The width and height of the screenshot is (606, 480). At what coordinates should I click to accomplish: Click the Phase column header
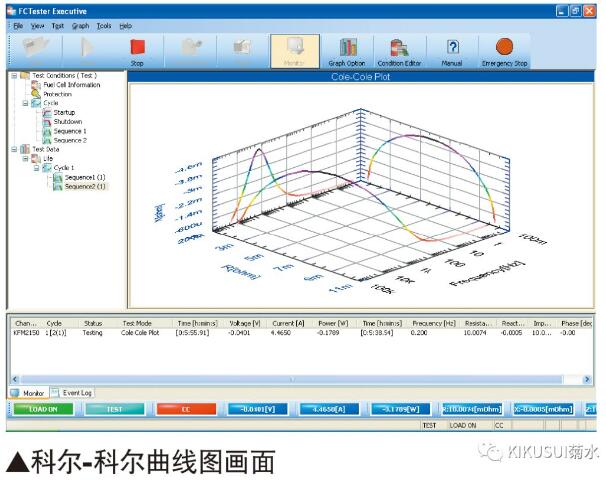(576, 323)
